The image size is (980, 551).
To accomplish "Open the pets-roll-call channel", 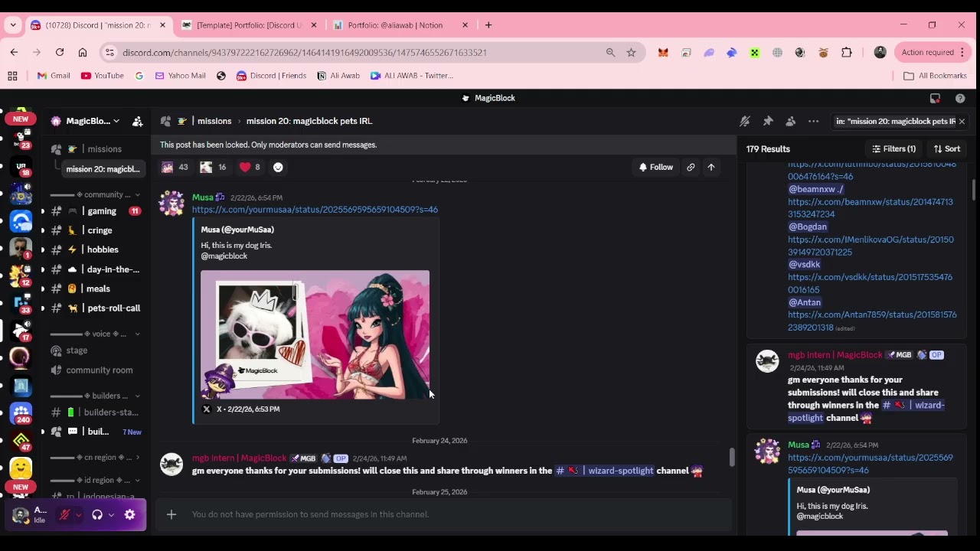I will click(96, 308).
